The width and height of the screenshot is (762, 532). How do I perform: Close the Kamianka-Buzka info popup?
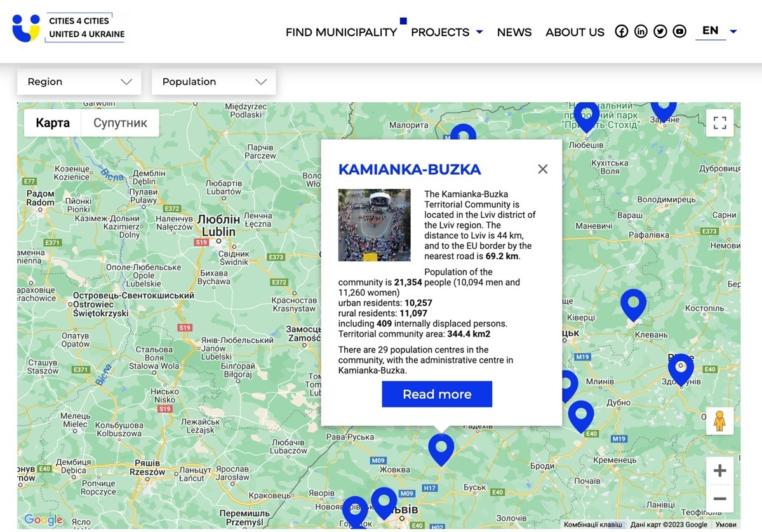pos(542,169)
